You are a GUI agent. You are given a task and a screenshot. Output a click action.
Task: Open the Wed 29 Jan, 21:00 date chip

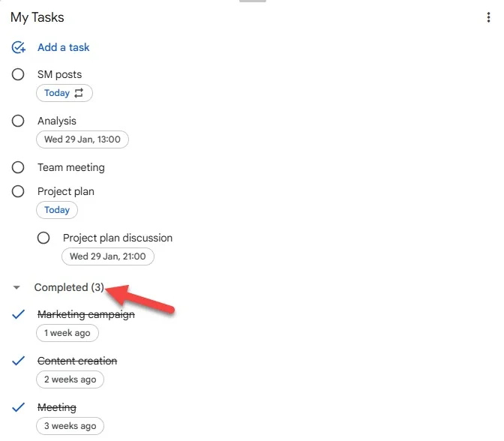click(108, 256)
